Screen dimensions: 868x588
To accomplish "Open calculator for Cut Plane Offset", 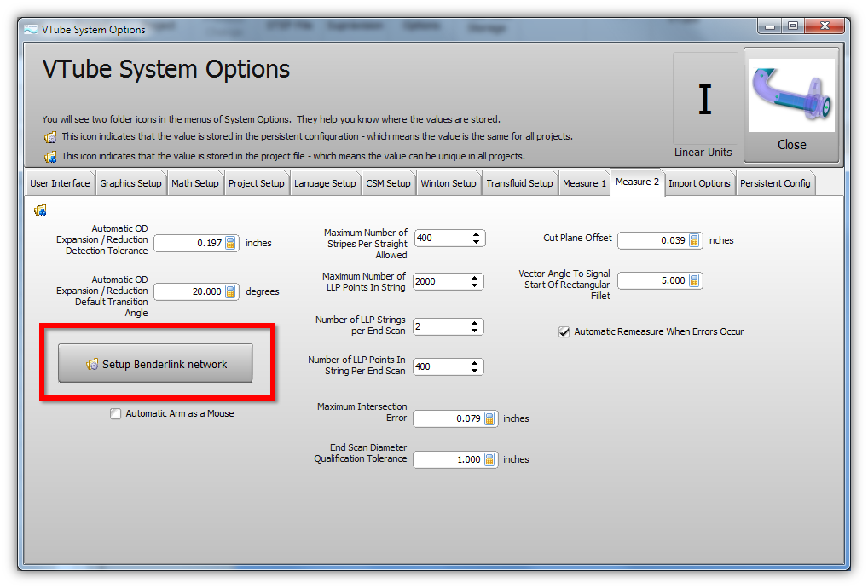I will click(693, 240).
